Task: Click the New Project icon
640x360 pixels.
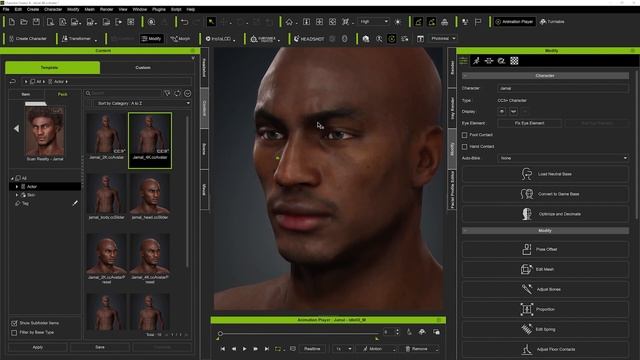Action: click(x=11, y=22)
